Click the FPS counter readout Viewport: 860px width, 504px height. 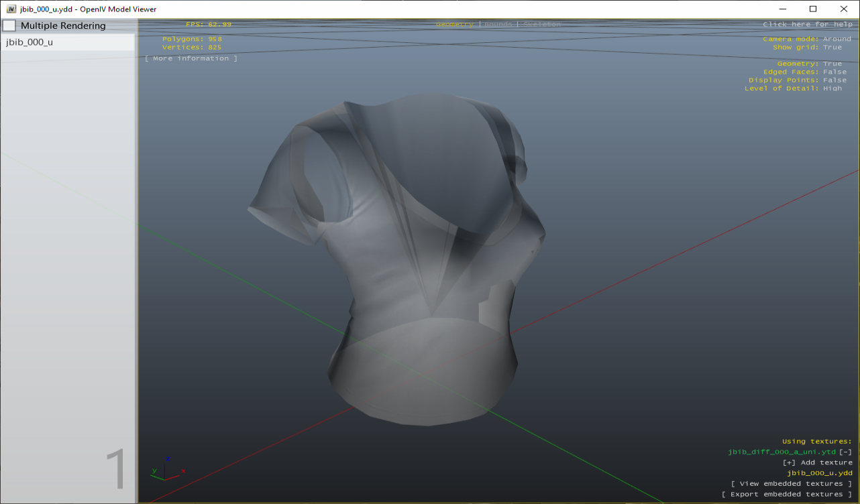(209, 24)
